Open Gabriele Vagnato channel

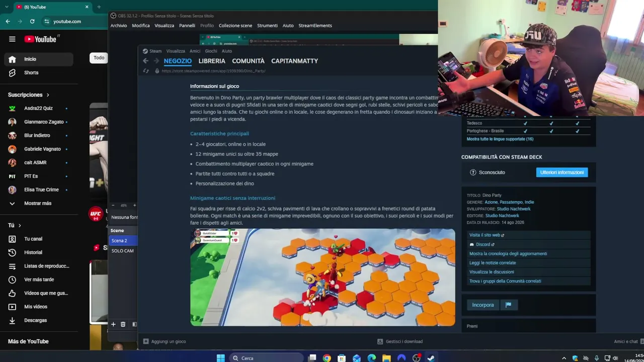coord(39,149)
